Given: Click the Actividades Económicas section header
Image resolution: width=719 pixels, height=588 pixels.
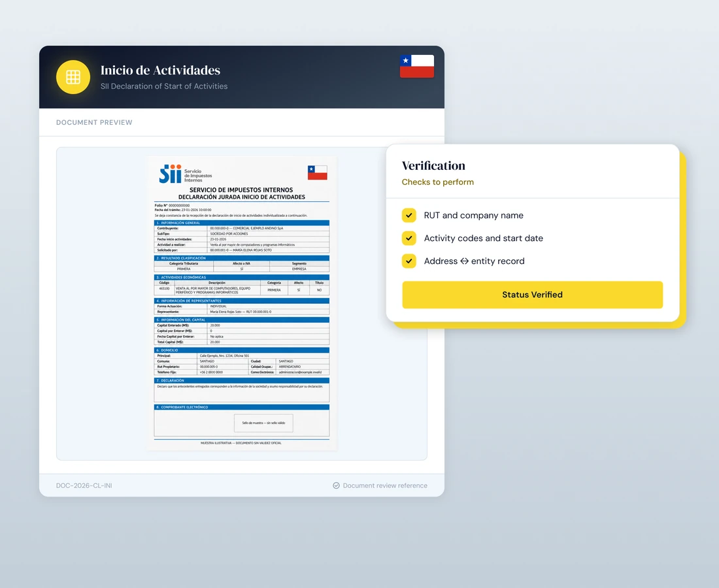Looking at the screenshot, I should pos(242,277).
